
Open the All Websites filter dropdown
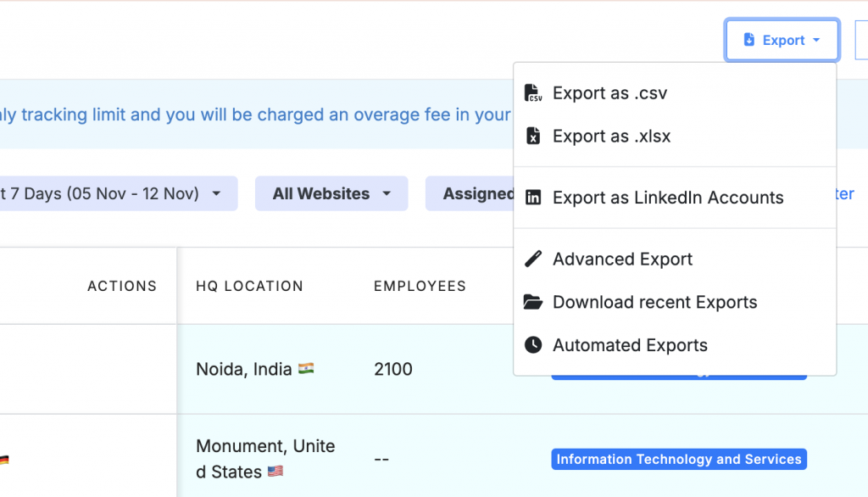(331, 193)
